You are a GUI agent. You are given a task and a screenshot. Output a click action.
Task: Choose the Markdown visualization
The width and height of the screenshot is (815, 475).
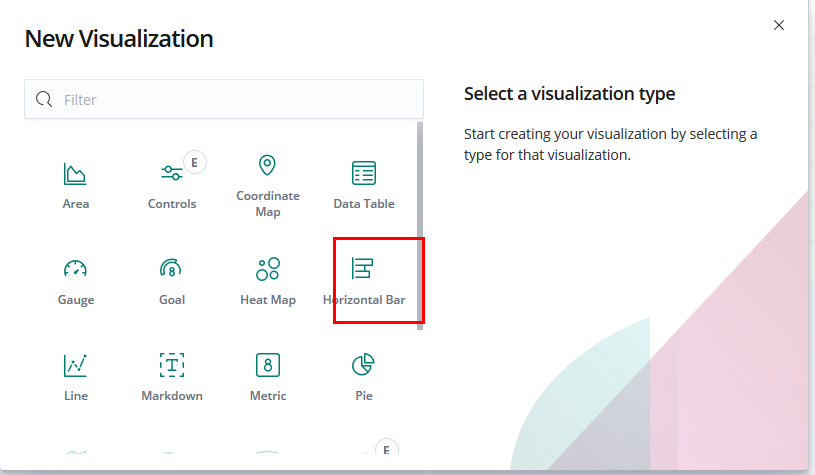(172, 377)
